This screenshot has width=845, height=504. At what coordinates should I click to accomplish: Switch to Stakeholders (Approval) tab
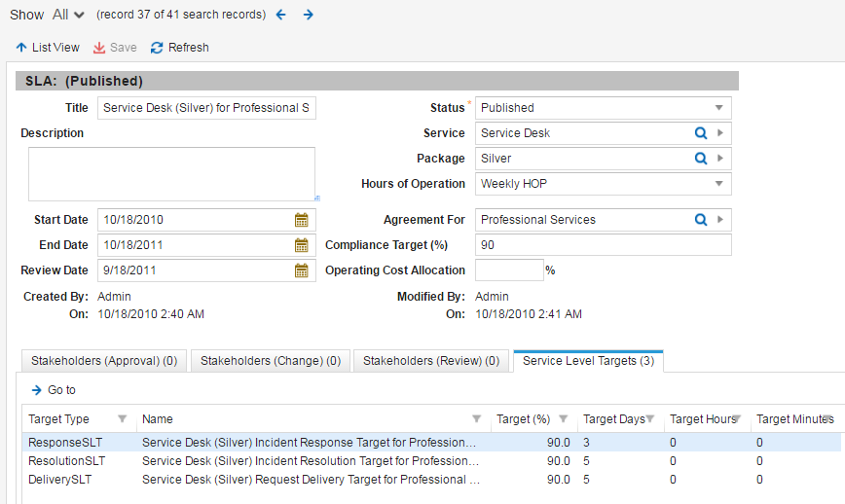click(x=104, y=361)
